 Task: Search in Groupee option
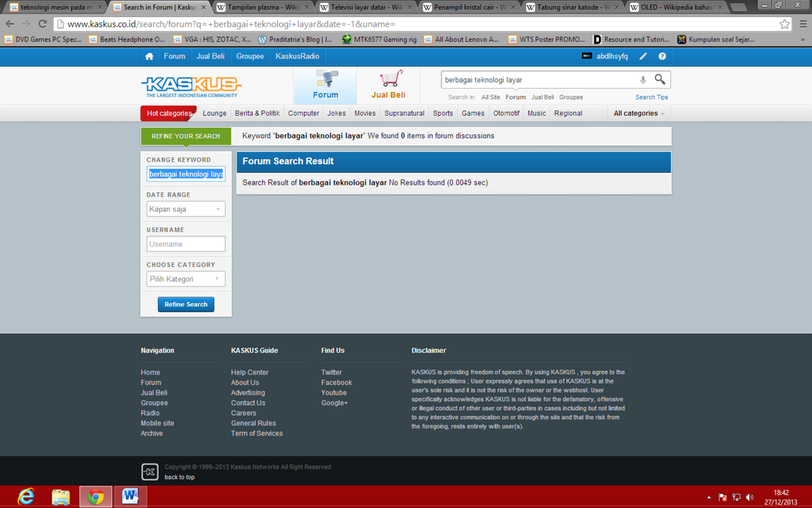pos(571,97)
